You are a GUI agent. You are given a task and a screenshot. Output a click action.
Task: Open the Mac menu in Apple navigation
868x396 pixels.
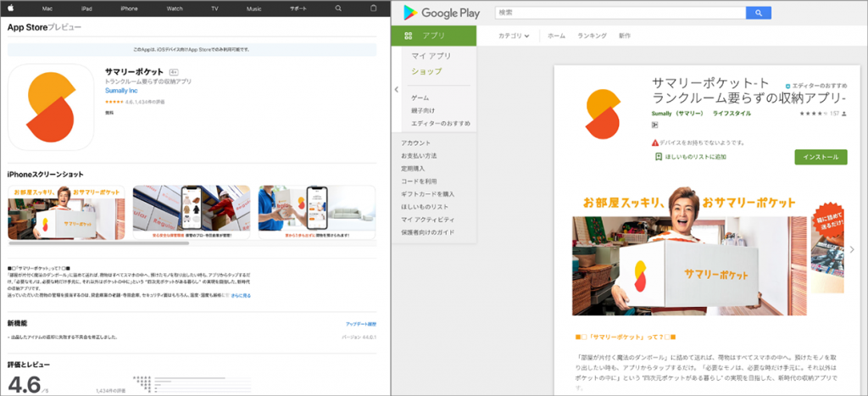coord(47,8)
